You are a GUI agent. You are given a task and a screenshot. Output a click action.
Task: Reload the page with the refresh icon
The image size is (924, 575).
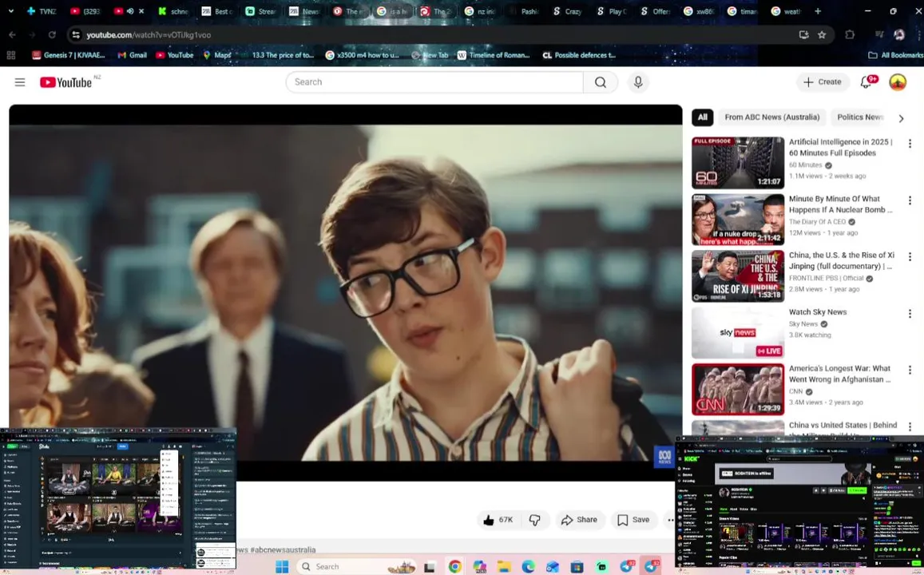pos(52,35)
